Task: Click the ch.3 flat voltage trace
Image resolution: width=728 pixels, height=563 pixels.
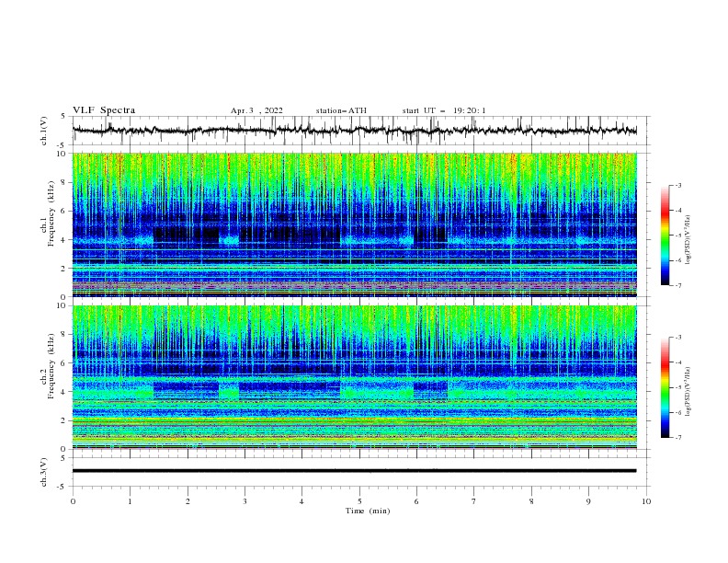Action: click(x=354, y=471)
